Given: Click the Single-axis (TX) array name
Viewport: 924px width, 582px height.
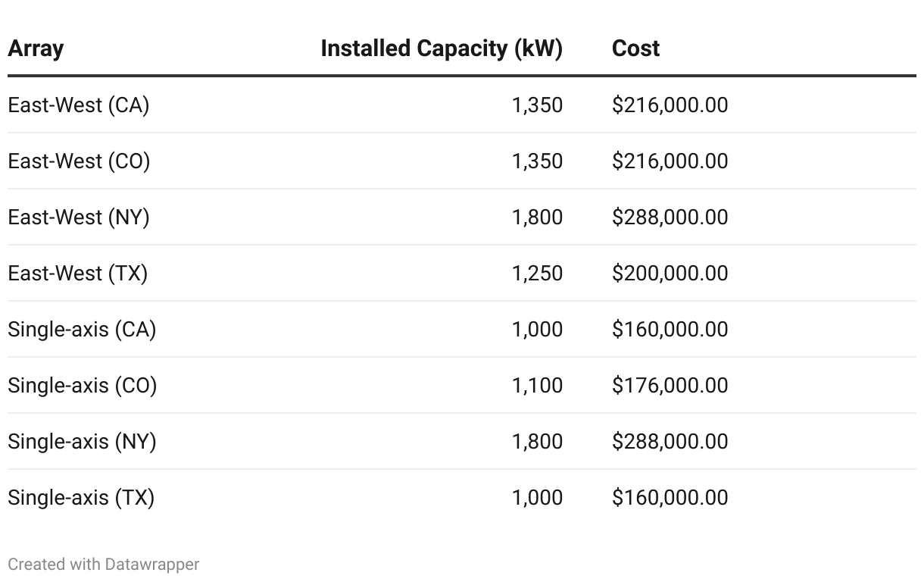Looking at the screenshot, I should 81,498.
